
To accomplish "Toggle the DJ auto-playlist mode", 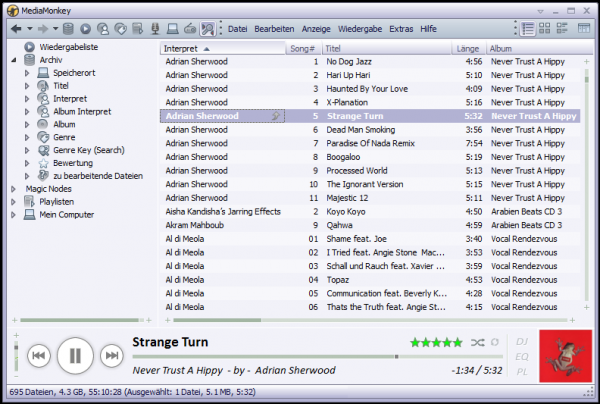I will [x=521, y=341].
